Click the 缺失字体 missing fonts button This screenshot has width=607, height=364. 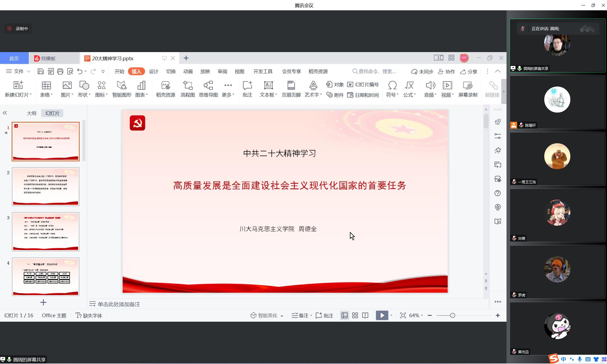89,315
